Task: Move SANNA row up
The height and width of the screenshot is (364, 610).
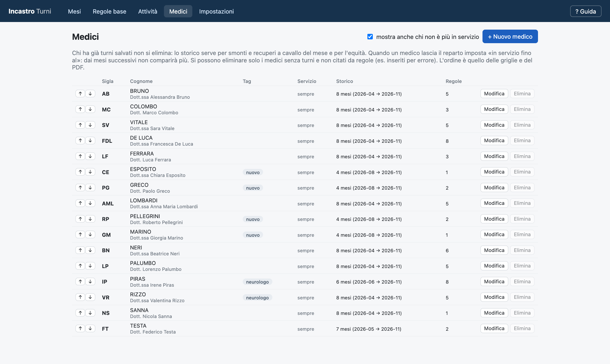Action: pyautogui.click(x=80, y=313)
